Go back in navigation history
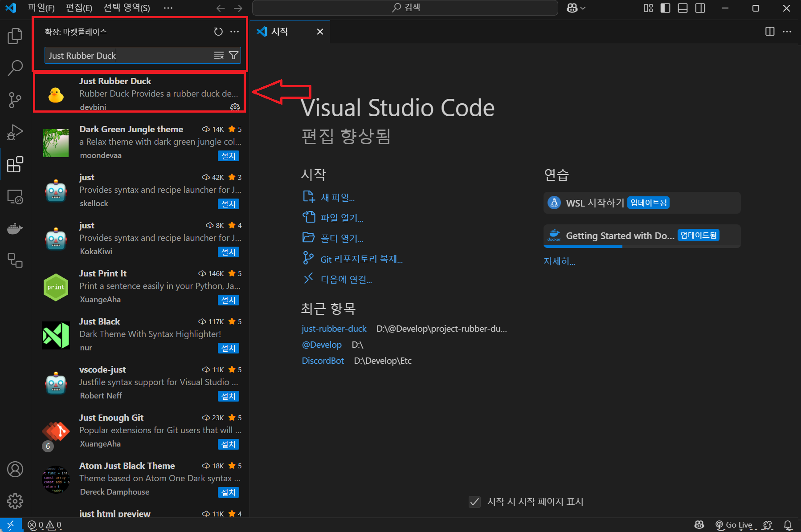Image resolution: width=801 pixels, height=532 pixels. coord(221,8)
